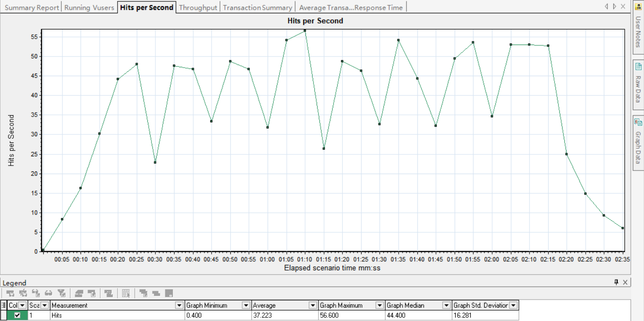Open the Graph Std. Deviation column dropdown
Image resolution: width=644 pixels, height=321 pixels.
[x=514, y=305]
